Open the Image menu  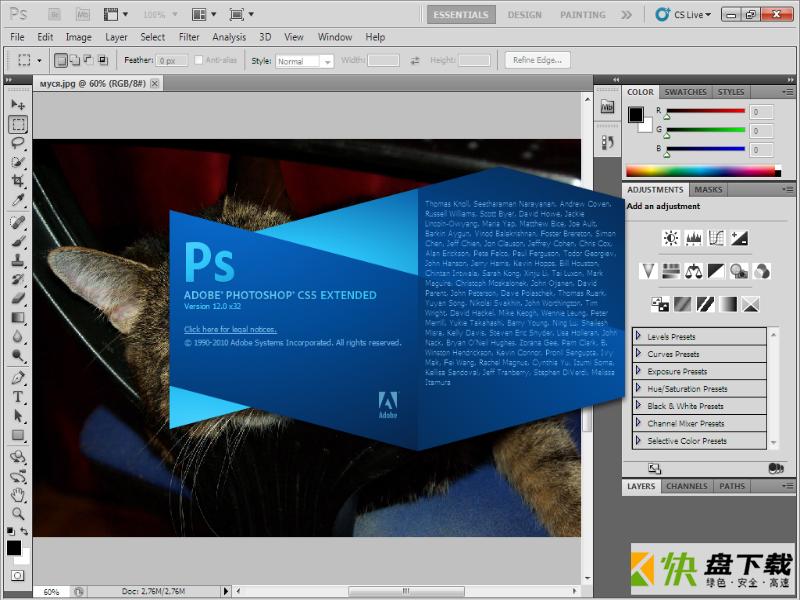pyautogui.click(x=79, y=37)
